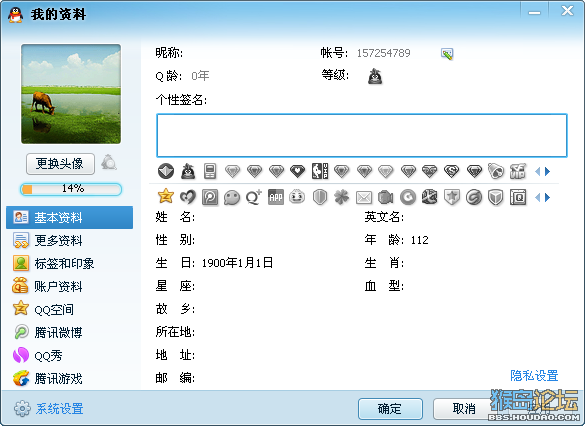Viewport: 585px width, 426px height.
Task: Click the 取消 button
Action: (464, 409)
